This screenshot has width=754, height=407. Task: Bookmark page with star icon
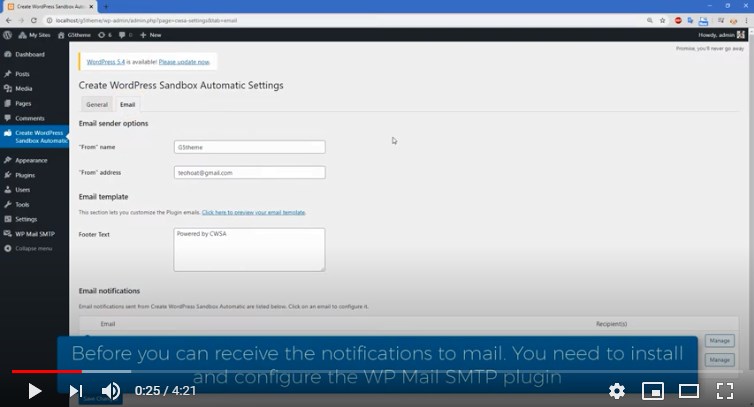click(663, 20)
